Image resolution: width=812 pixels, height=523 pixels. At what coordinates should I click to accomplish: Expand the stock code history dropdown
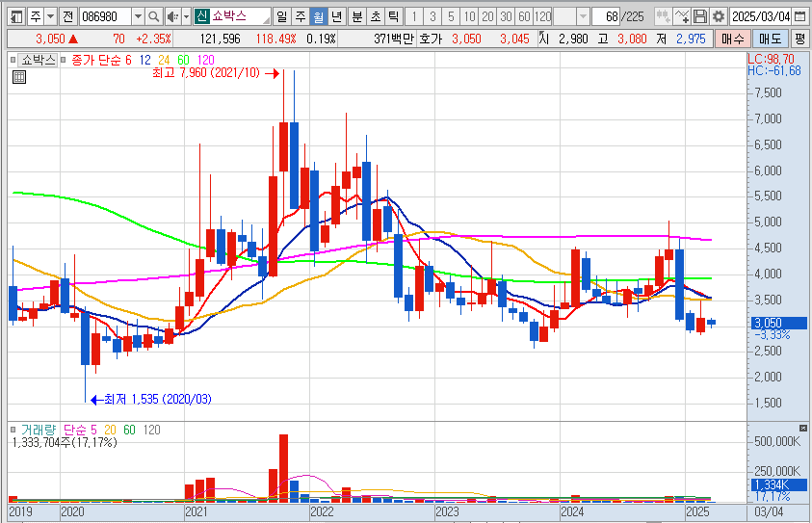pos(139,17)
